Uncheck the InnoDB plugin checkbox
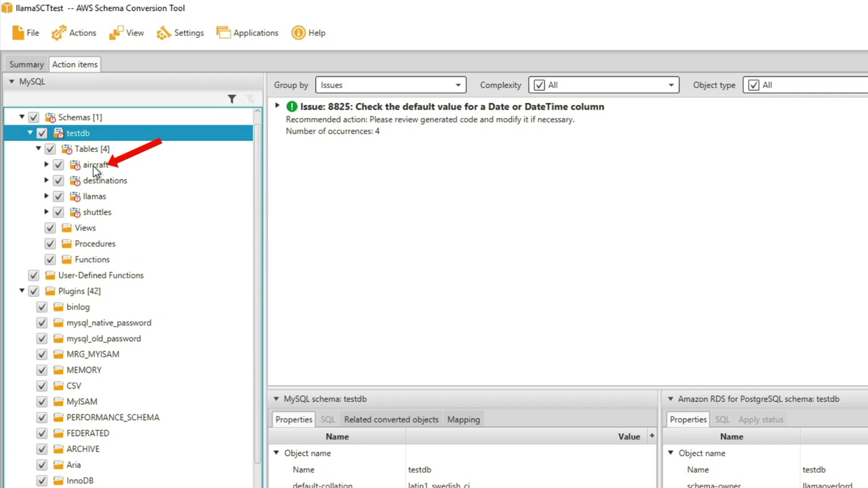868x488 pixels. [42, 481]
